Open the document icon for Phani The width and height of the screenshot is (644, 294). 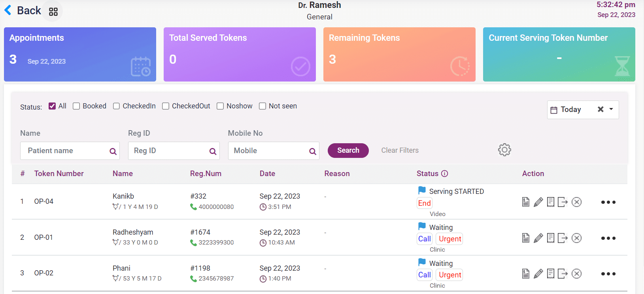(x=525, y=274)
